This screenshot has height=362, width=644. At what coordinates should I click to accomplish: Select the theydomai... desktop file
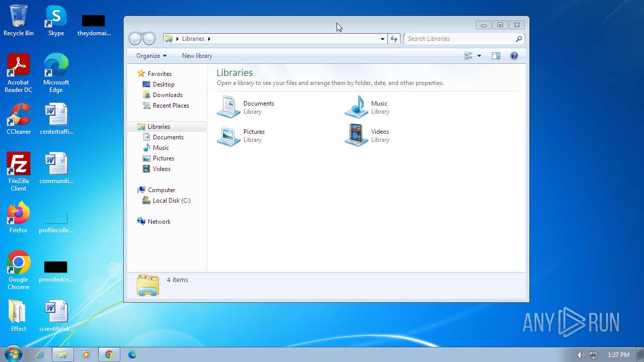[94, 24]
